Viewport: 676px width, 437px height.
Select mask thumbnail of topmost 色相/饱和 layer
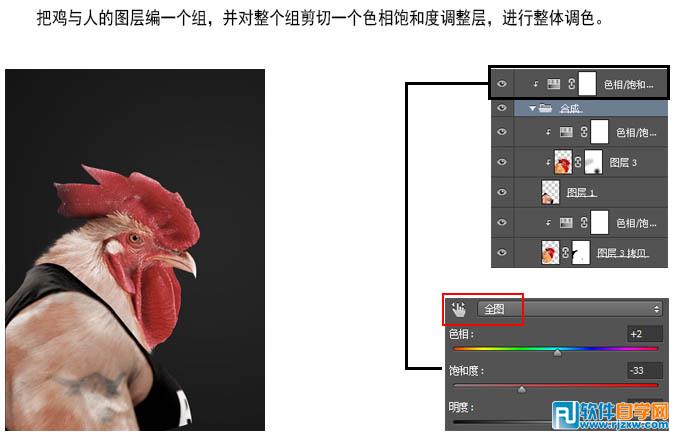click(587, 84)
